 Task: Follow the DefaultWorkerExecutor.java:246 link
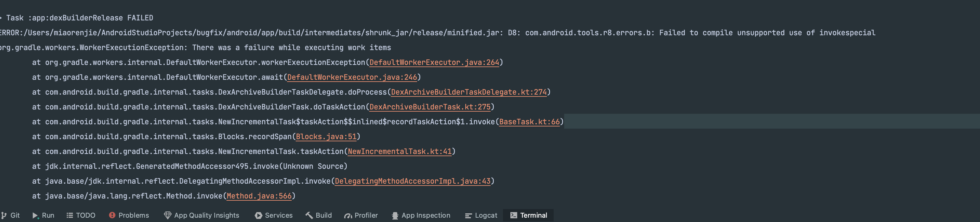(352, 77)
